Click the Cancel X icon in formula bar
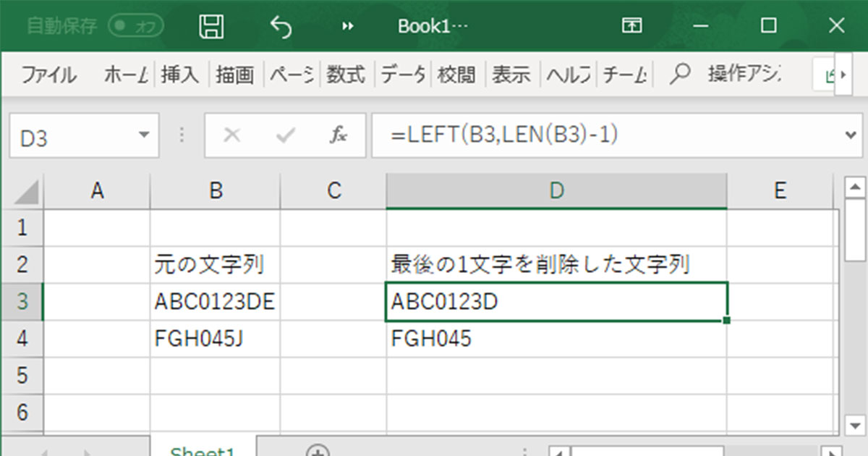 point(232,135)
